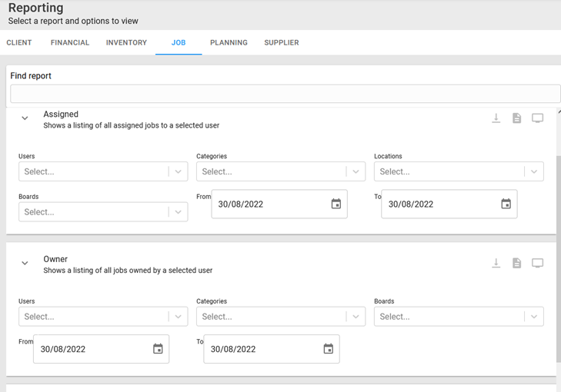Switch to the SUPPLIER tab

(x=282, y=42)
